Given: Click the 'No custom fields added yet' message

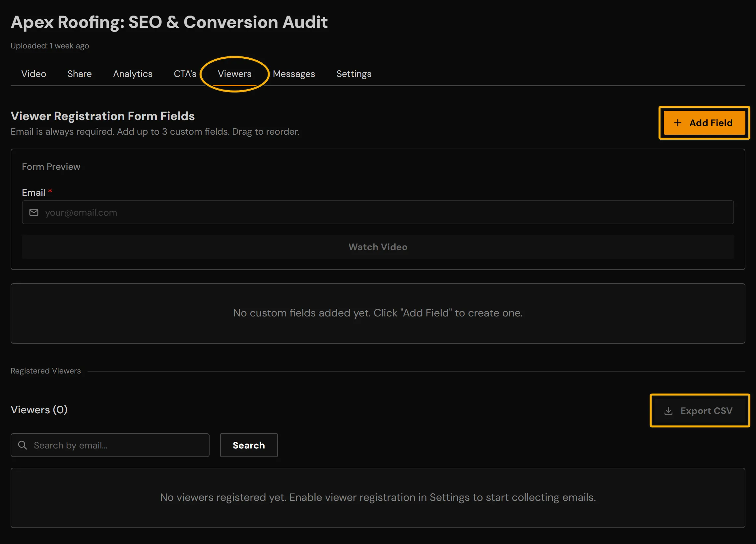Looking at the screenshot, I should pyautogui.click(x=378, y=313).
